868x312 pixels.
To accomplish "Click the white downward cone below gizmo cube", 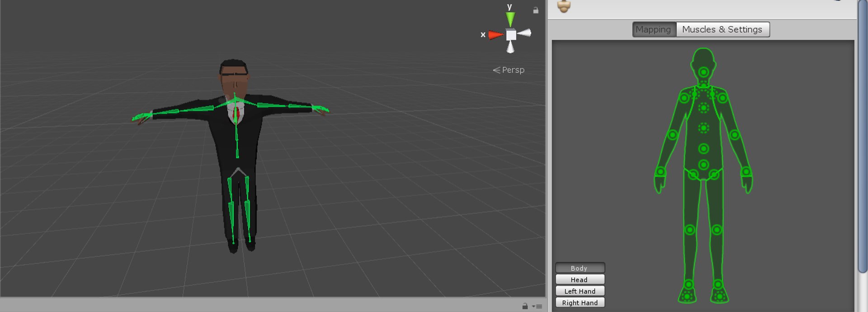I will [510, 47].
